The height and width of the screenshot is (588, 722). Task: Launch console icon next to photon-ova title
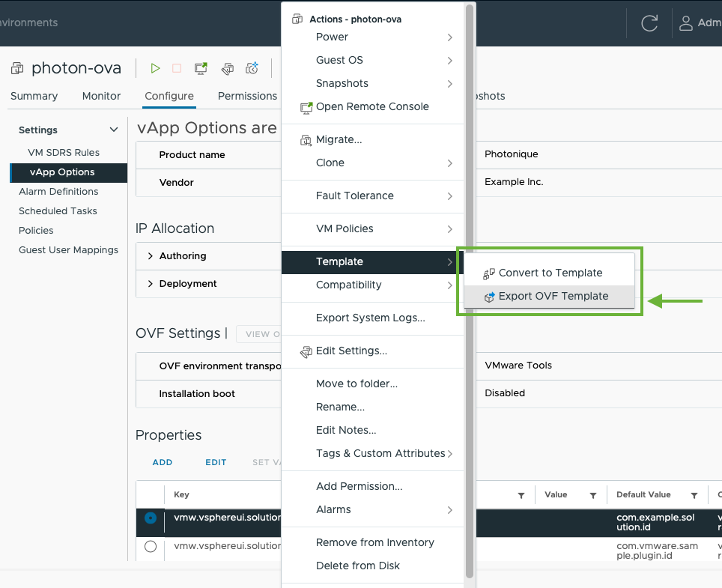pos(201,69)
